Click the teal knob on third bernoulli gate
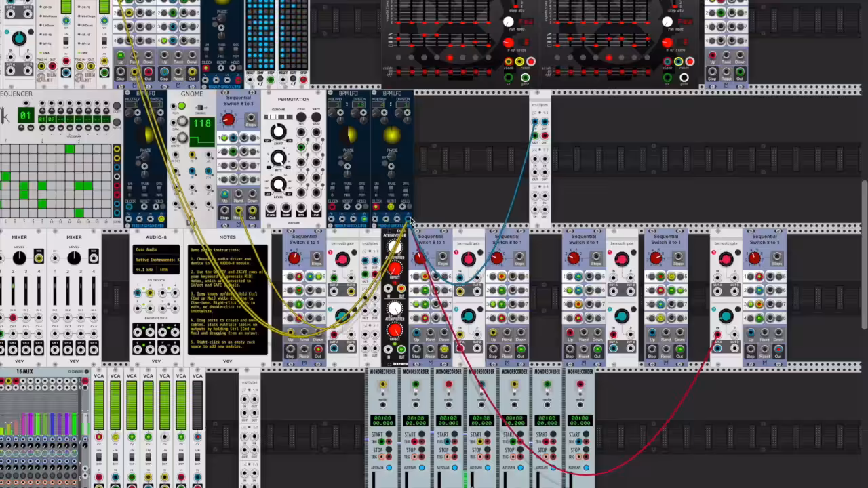Viewport: 868px width, 488px height. click(x=622, y=316)
